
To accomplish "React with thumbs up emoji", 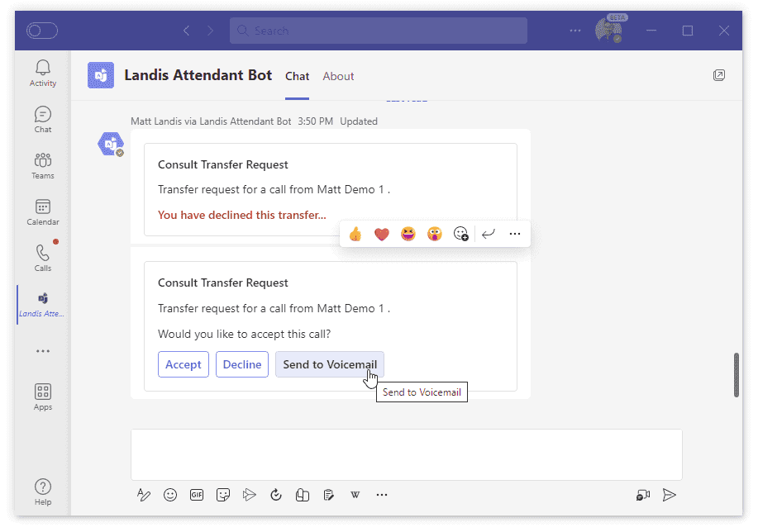I will click(355, 234).
